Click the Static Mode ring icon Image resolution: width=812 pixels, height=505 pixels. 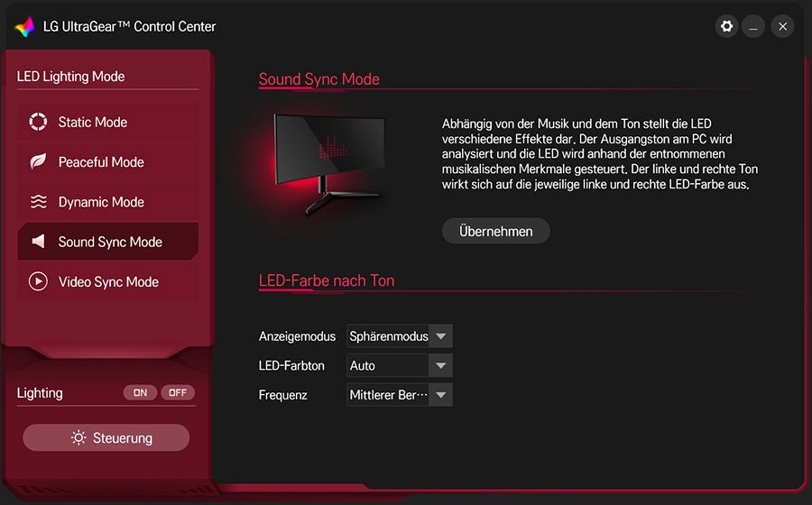(38, 122)
